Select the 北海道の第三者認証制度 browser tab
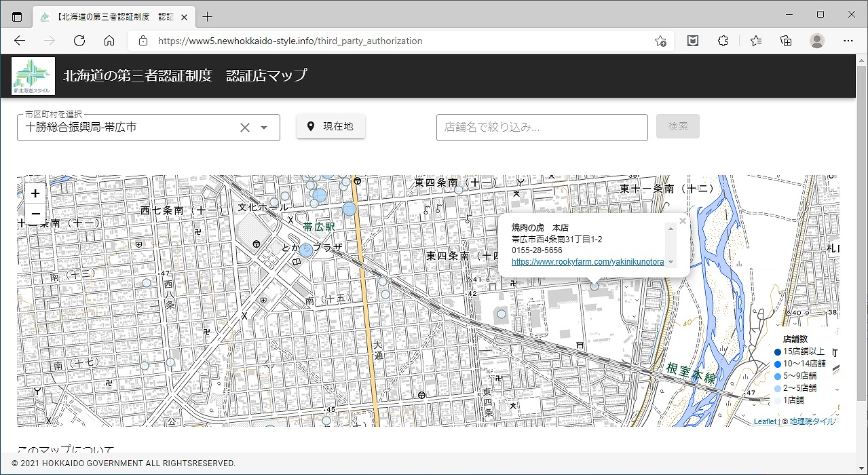Screen dimensions: 868x475 pos(109,17)
